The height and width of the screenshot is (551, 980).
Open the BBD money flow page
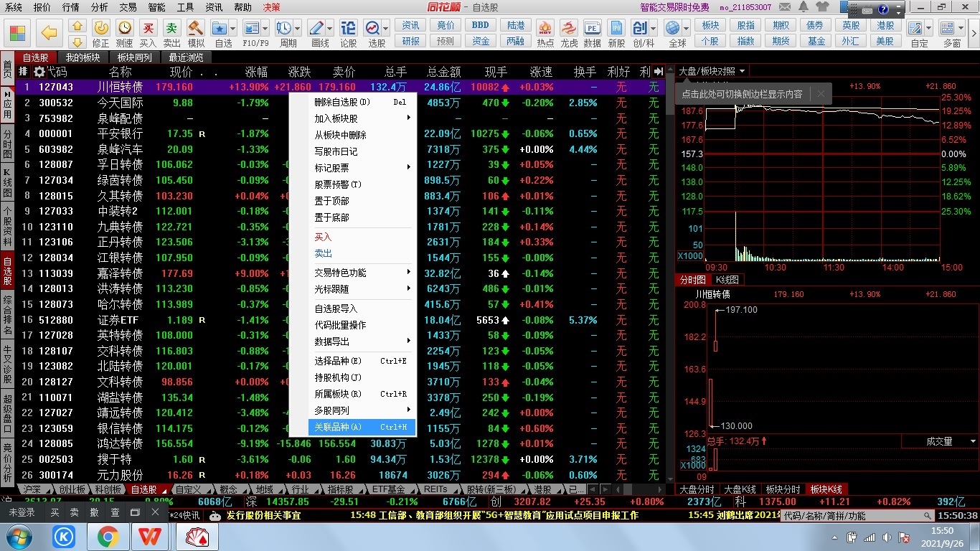479,24
